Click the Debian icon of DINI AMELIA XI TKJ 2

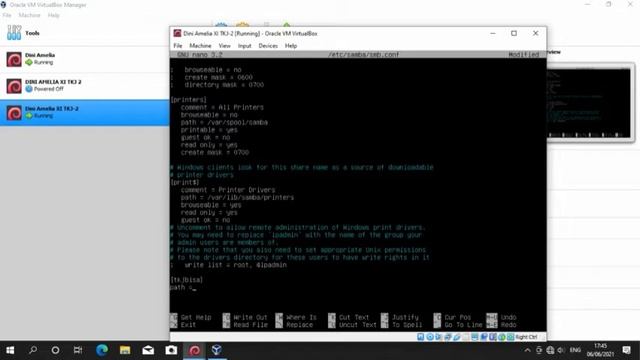pos(14,86)
